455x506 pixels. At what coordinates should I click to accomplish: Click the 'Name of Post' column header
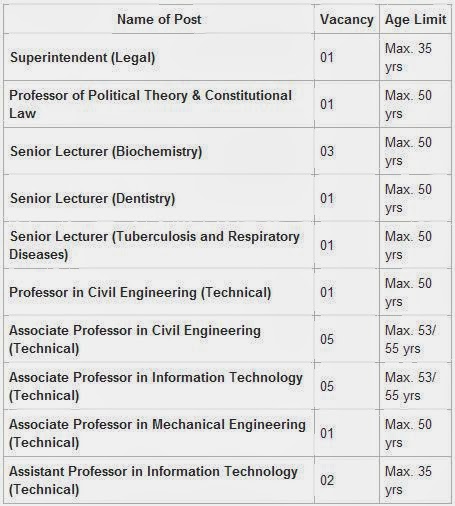click(x=159, y=19)
